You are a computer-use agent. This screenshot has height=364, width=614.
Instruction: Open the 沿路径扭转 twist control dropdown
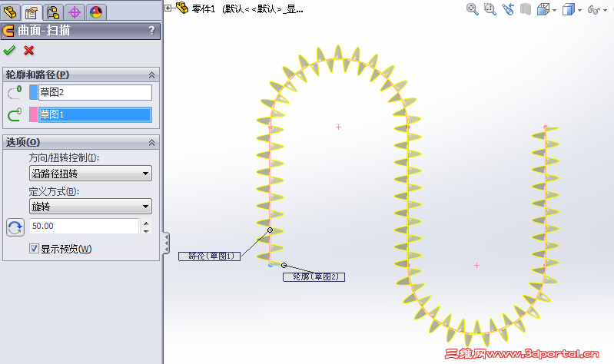(x=91, y=173)
